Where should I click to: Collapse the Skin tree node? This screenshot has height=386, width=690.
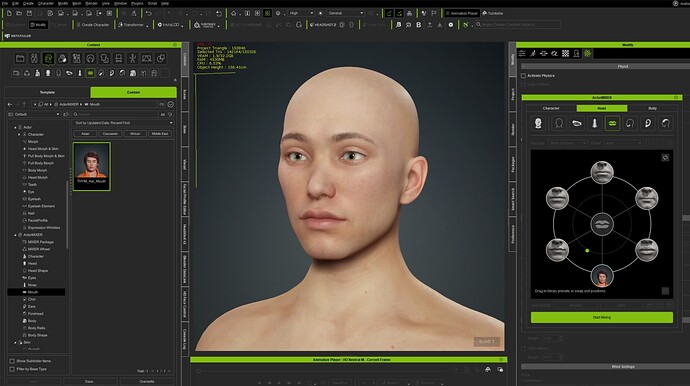(15, 342)
